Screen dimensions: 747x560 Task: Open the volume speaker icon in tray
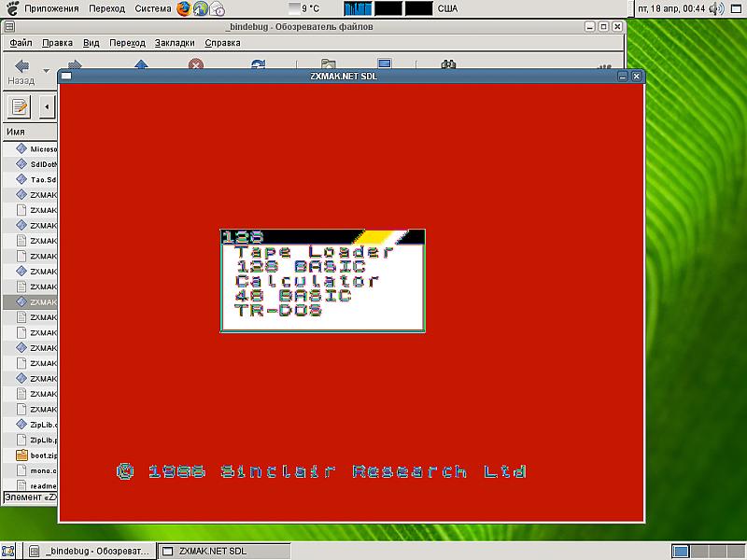click(x=716, y=8)
